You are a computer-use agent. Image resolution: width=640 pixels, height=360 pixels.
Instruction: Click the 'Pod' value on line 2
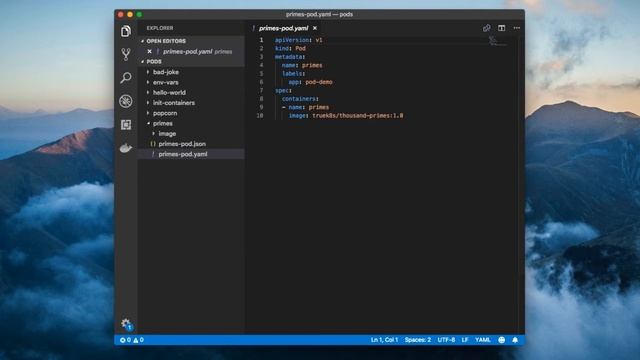[300, 48]
